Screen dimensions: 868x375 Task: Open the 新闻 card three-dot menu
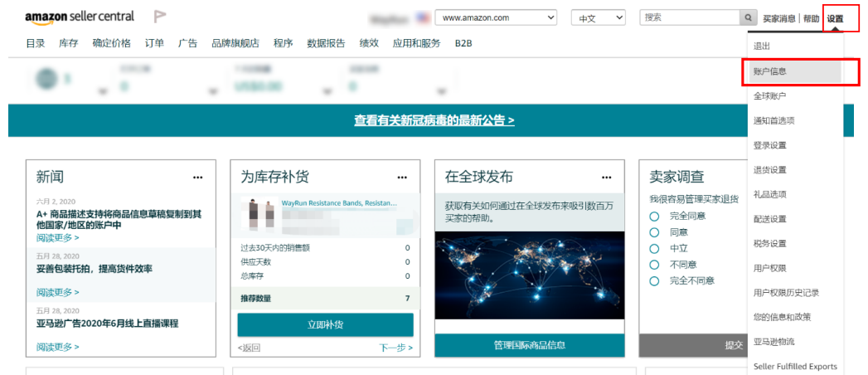tap(197, 177)
